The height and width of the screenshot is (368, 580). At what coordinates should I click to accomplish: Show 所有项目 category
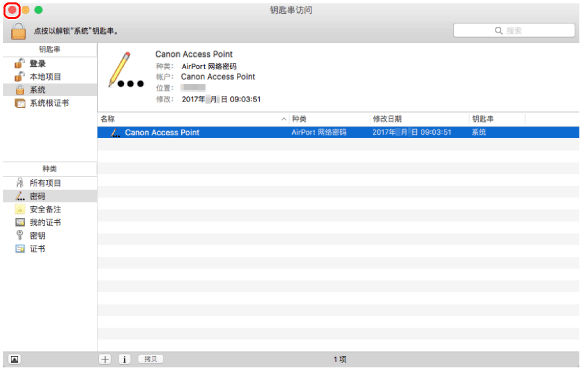50,183
